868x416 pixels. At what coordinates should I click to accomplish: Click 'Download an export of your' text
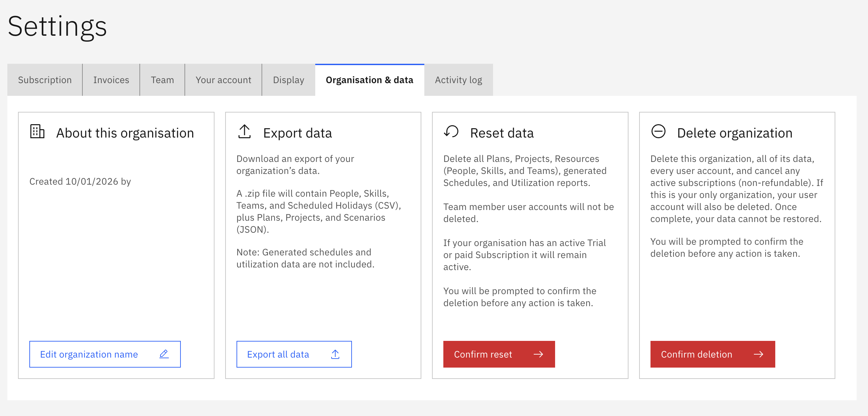pos(295,165)
